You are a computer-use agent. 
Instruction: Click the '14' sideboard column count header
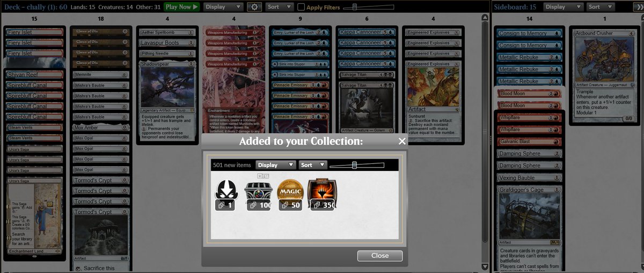pyautogui.click(x=529, y=19)
